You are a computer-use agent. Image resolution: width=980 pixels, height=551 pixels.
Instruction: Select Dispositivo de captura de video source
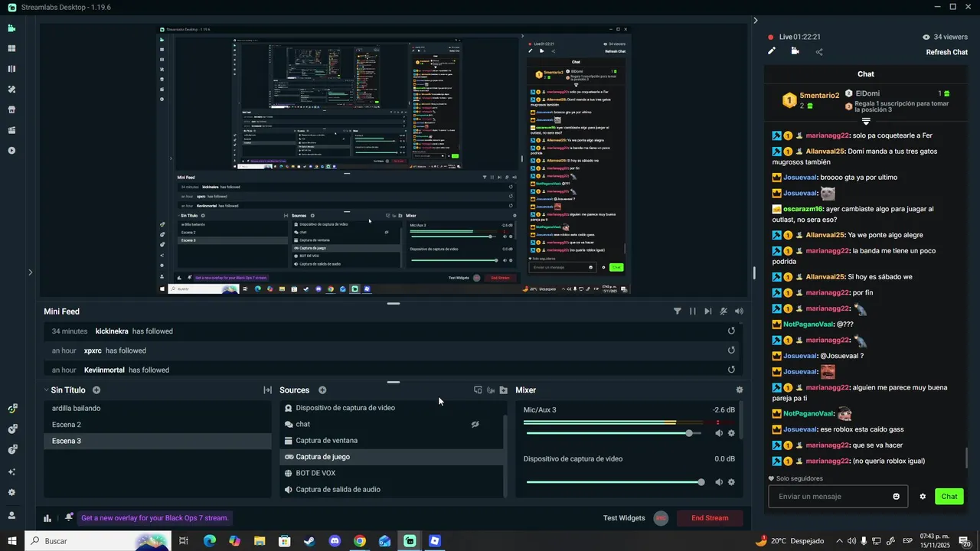[x=390, y=408]
